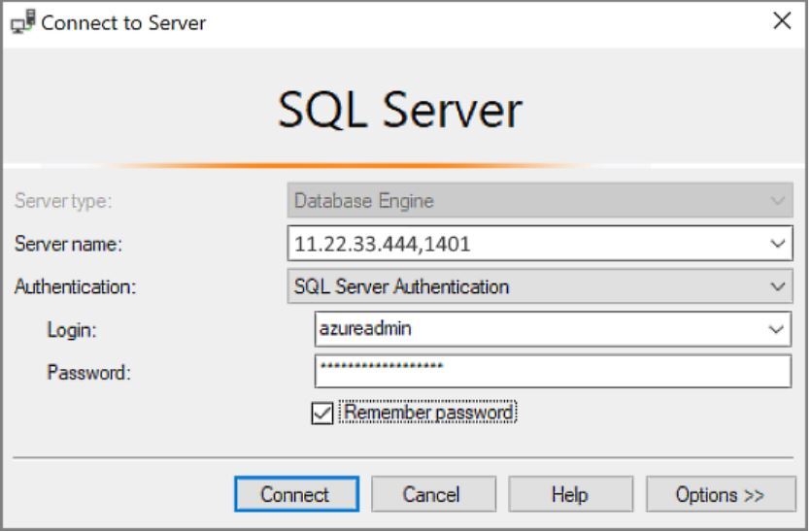Expand the Login dropdown arrow
Screen dimensions: 811x532
point(776,329)
